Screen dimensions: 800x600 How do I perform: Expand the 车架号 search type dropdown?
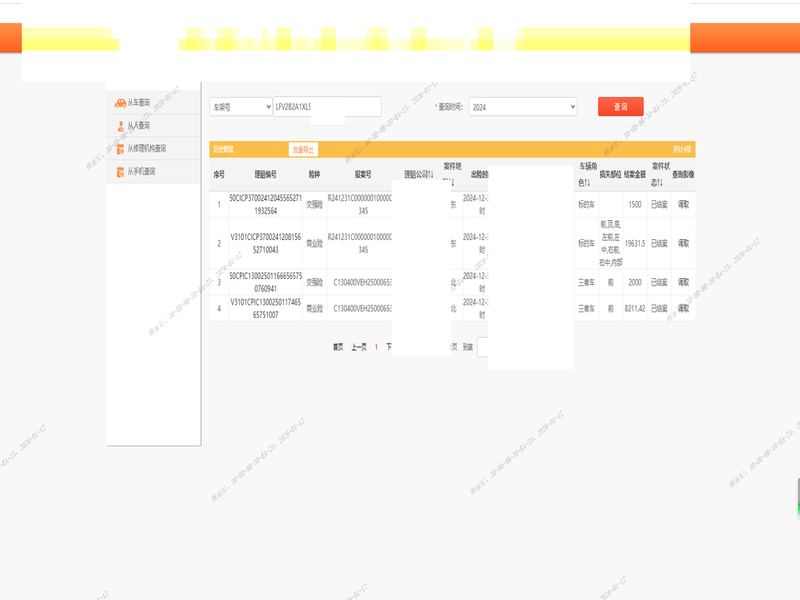click(x=240, y=107)
